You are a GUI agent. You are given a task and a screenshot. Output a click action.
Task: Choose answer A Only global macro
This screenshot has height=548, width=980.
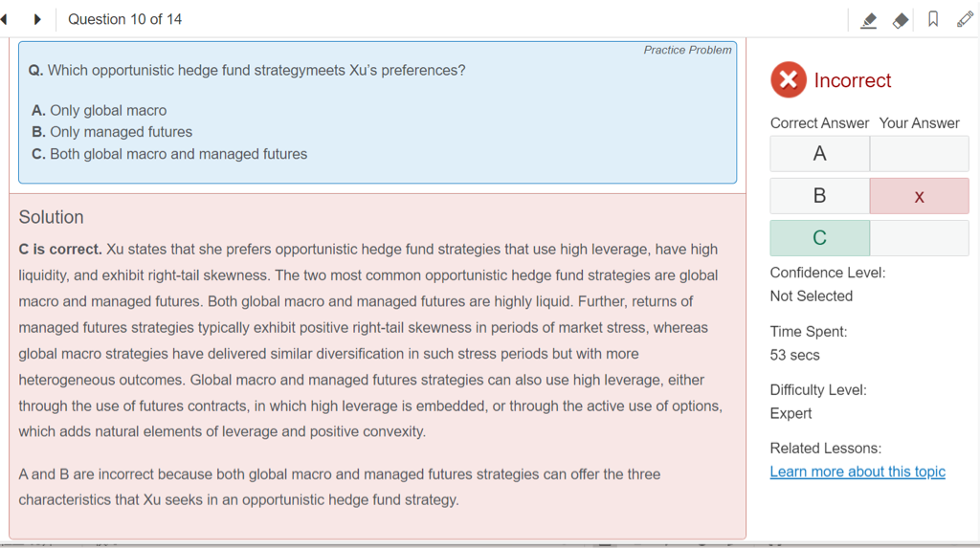tap(100, 111)
